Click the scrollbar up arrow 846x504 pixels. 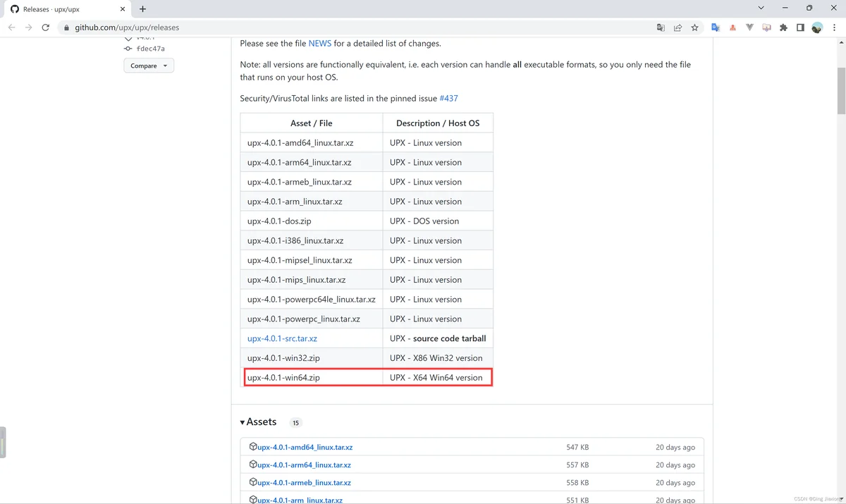[x=841, y=42]
